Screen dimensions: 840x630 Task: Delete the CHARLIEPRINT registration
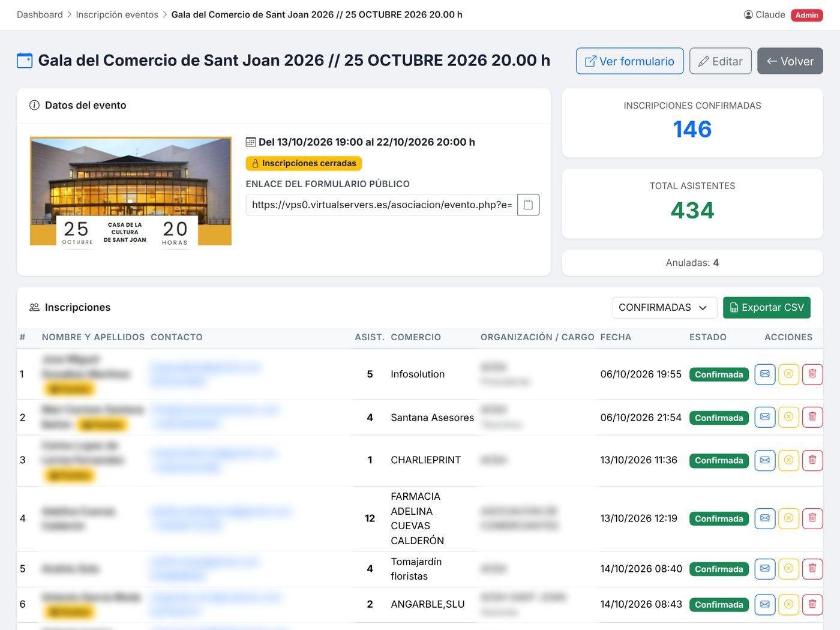coord(812,460)
